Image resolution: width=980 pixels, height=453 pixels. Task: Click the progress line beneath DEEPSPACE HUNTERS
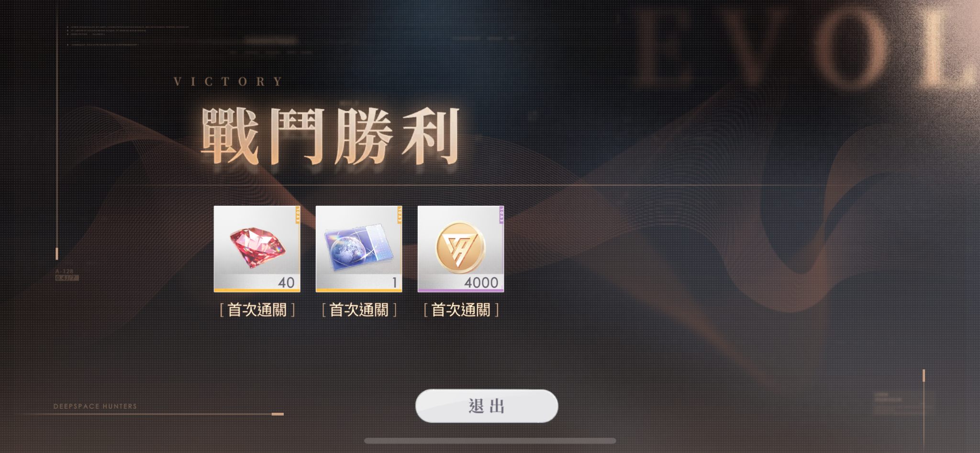[x=151, y=414]
